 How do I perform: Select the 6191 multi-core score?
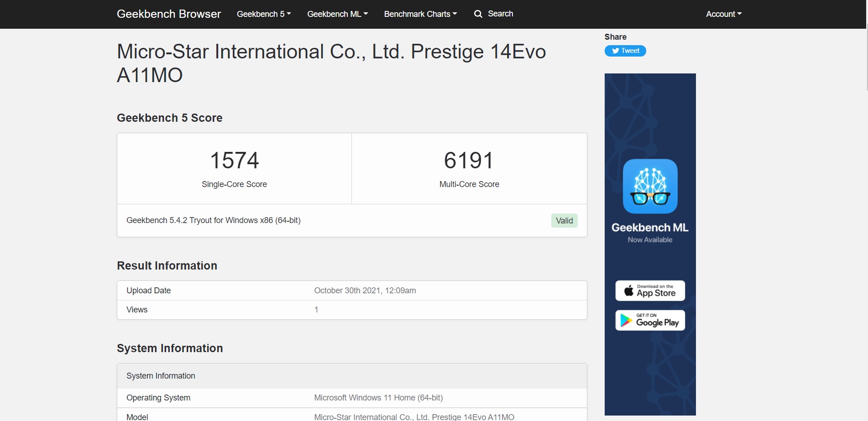469,161
